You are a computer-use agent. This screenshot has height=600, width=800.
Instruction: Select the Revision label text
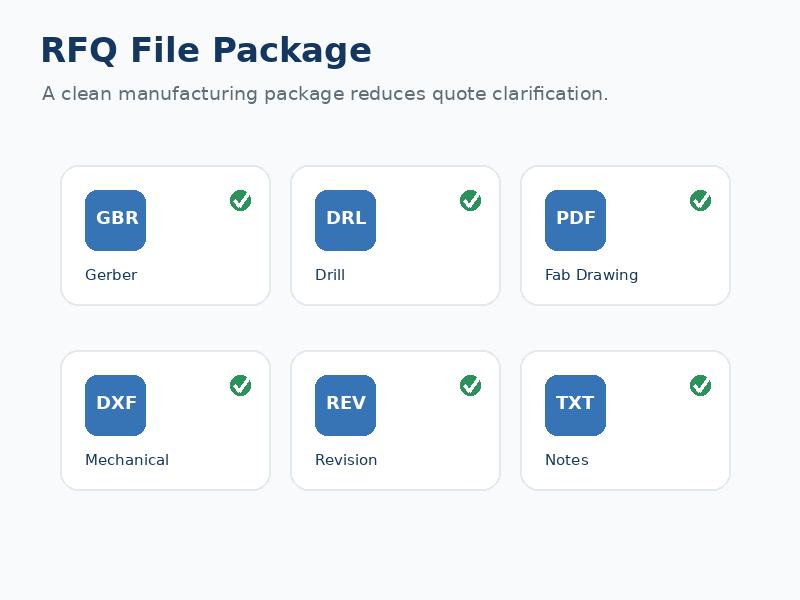(346, 460)
